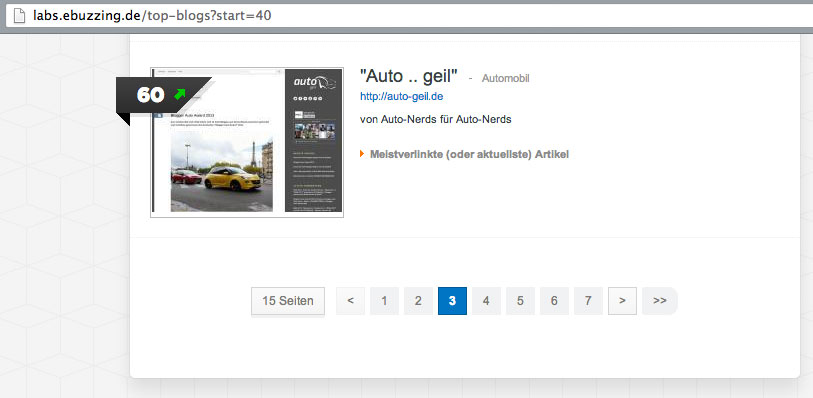The width and height of the screenshot is (813, 398).
Task: Go to page 2
Action: 418,301
